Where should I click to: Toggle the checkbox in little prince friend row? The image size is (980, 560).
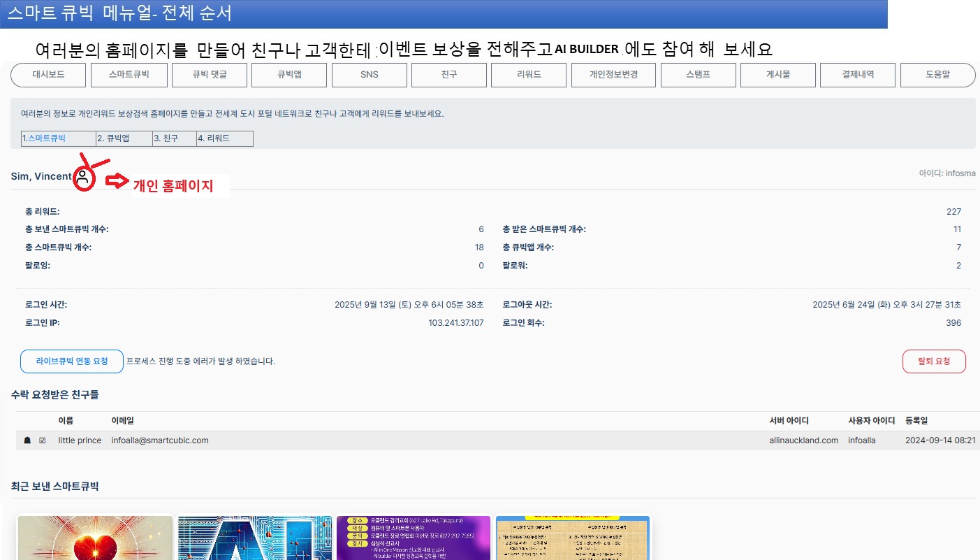pos(43,441)
